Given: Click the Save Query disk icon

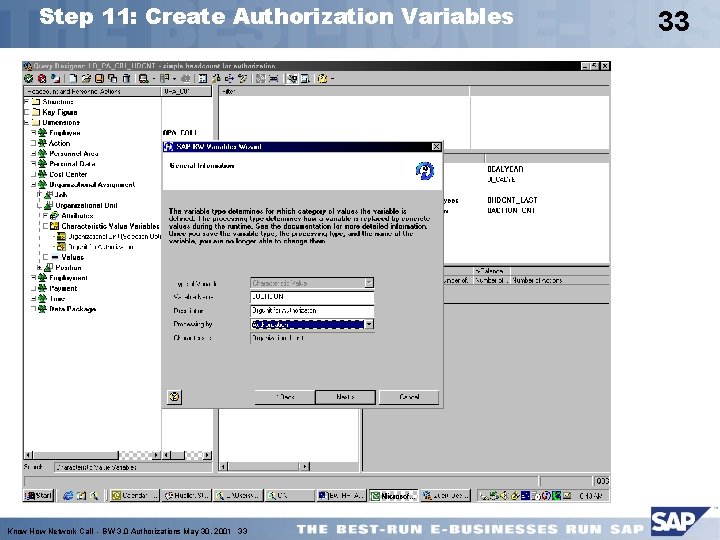Looking at the screenshot, I should (99, 79).
